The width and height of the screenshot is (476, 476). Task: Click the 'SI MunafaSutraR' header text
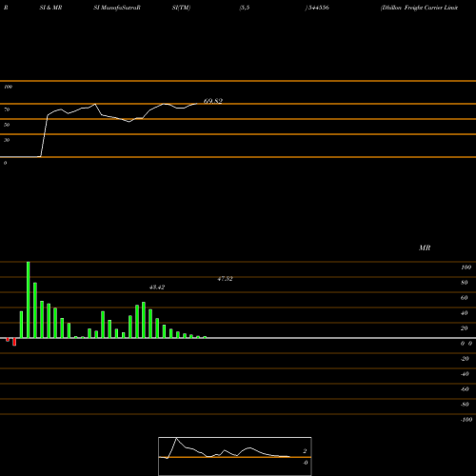tap(117, 8)
